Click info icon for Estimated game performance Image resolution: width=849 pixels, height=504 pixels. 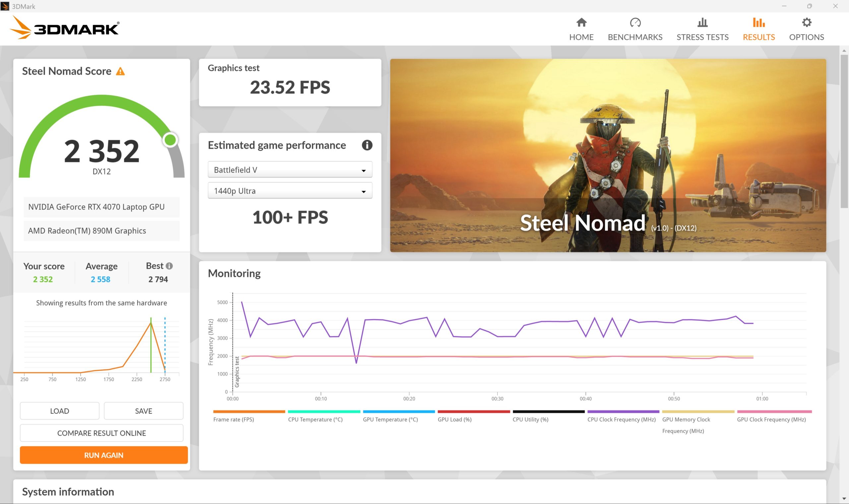coord(367,145)
